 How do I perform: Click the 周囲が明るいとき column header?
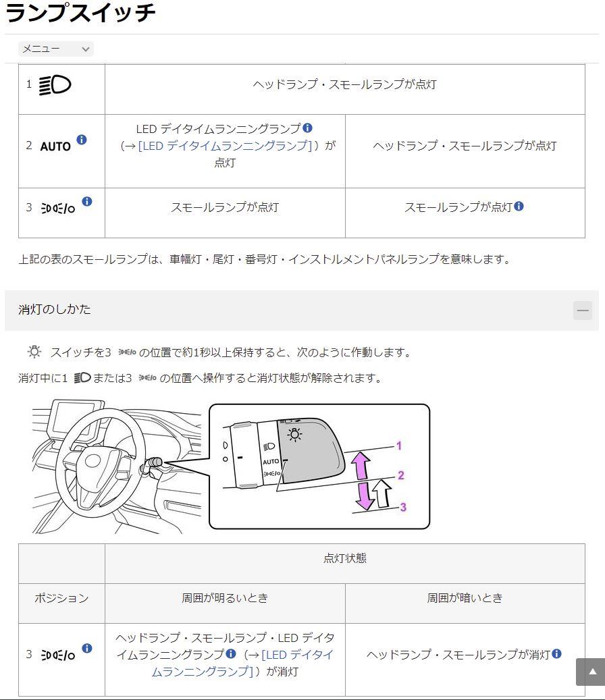[x=225, y=598]
